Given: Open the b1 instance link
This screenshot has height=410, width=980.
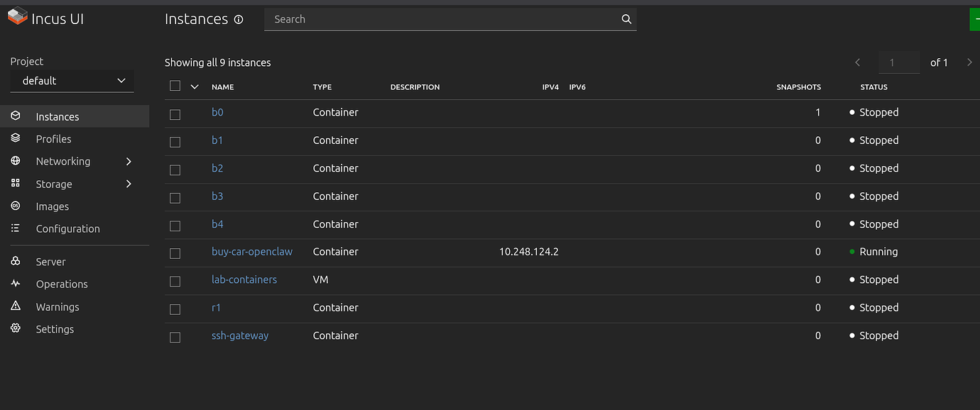Looking at the screenshot, I should tap(217, 140).
